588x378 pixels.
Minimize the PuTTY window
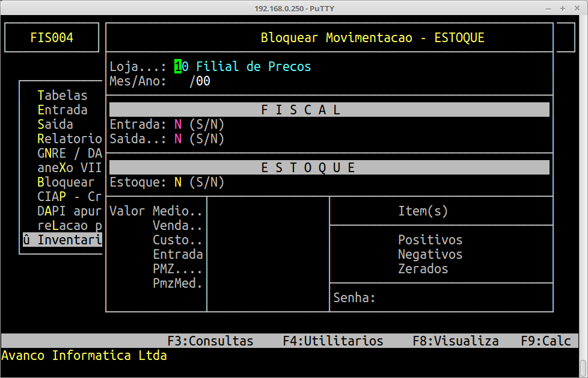[548, 8]
